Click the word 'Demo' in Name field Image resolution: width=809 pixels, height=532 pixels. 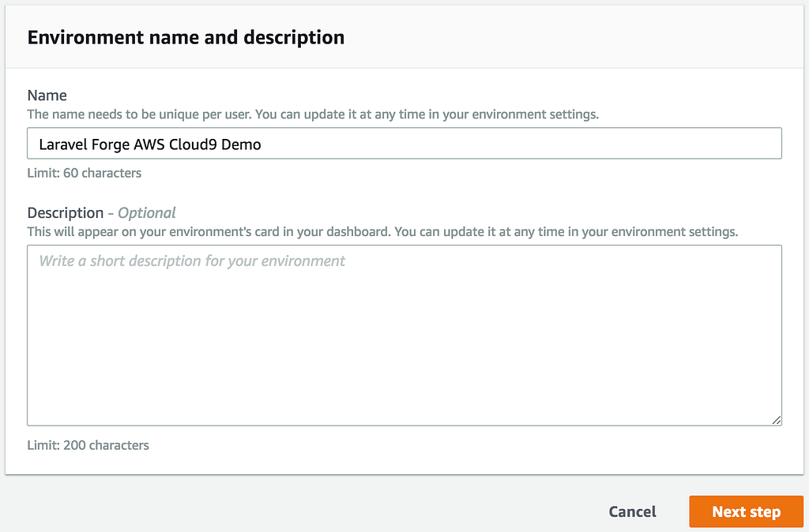coord(243,144)
